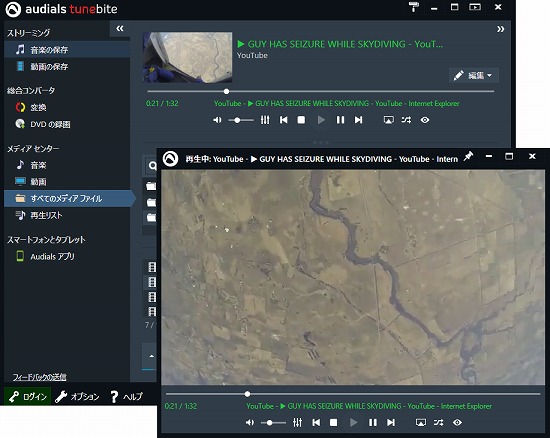
Task: Click the search magnifier icon in media list
Action: (152, 166)
